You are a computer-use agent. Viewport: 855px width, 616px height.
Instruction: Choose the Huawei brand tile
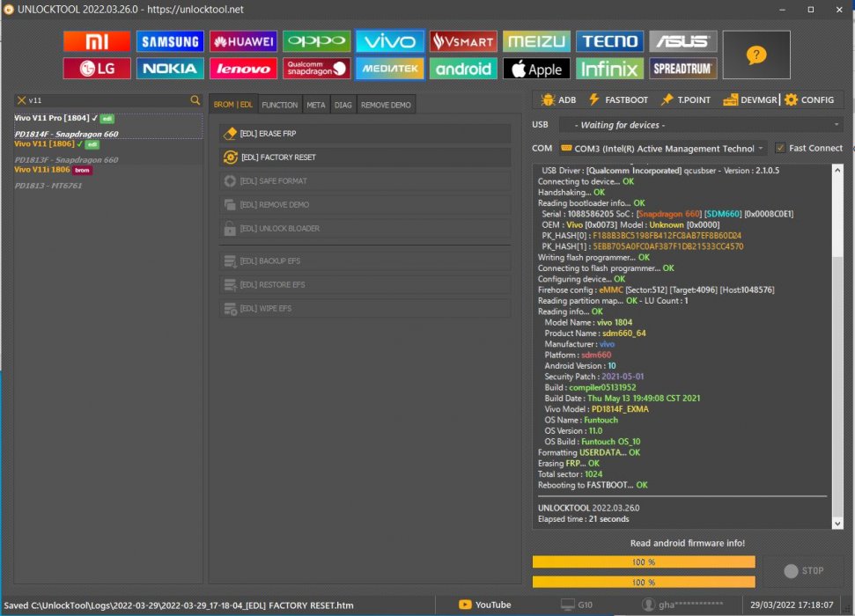pyautogui.click(x=243, y=41)
